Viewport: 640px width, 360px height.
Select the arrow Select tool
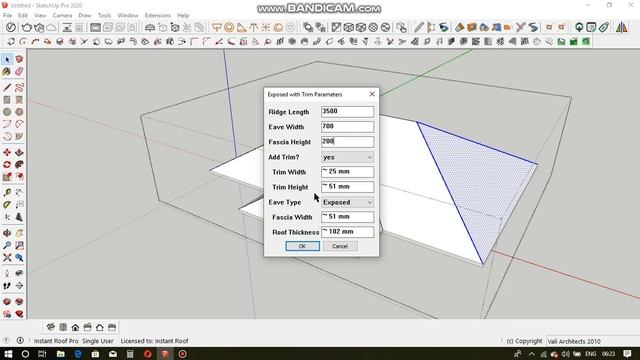pos(7,60)
